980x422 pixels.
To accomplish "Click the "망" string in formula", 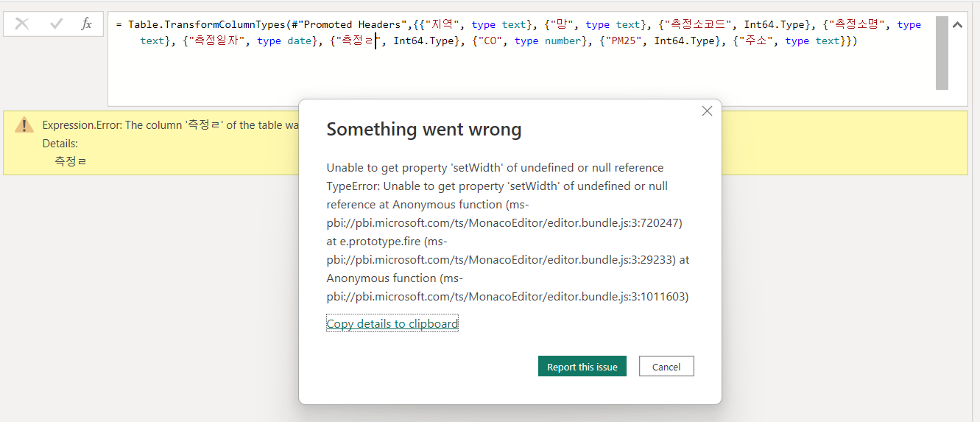I will coord(562,24).
